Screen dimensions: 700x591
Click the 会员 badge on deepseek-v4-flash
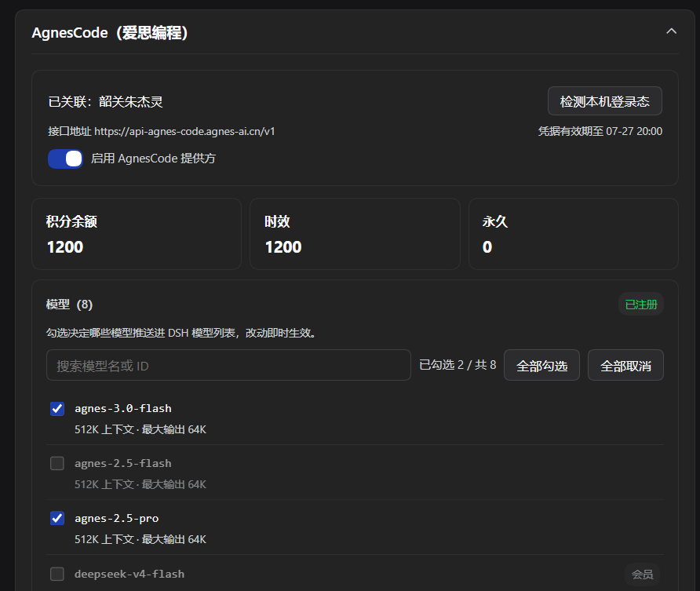click(x=643, y=575)
